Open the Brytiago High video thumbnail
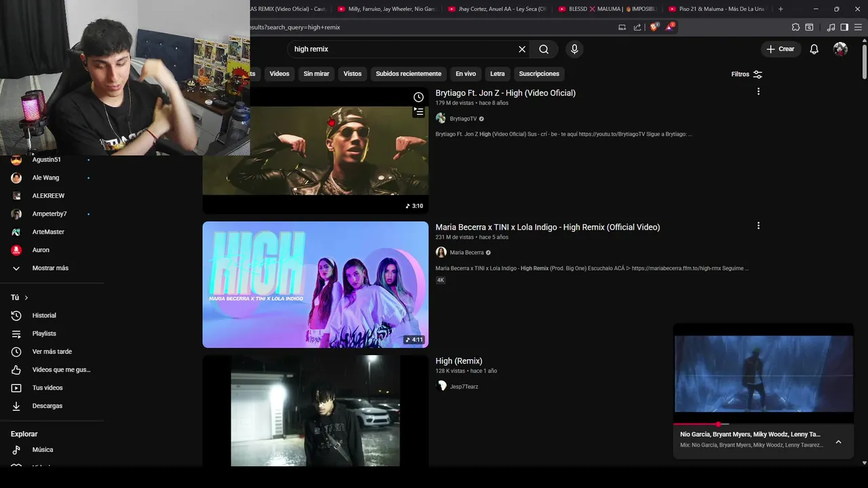 pyautogui.click(x=315, y=150)
